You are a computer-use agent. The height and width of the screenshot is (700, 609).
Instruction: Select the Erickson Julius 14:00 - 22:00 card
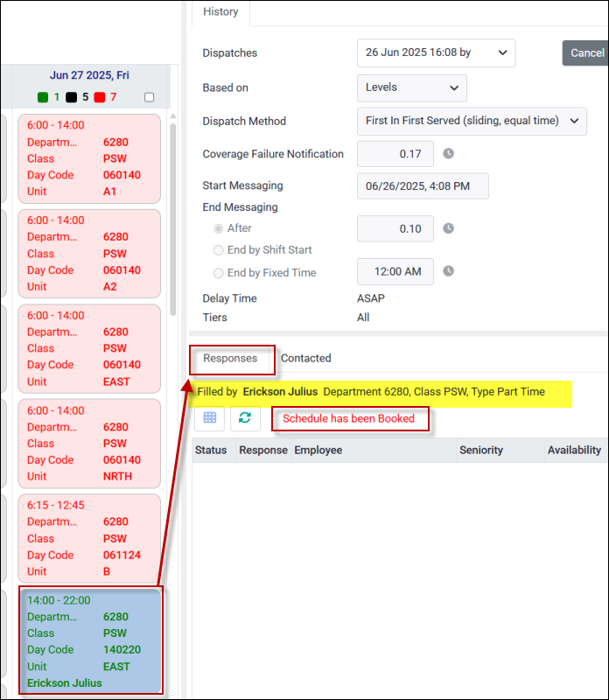91,640
